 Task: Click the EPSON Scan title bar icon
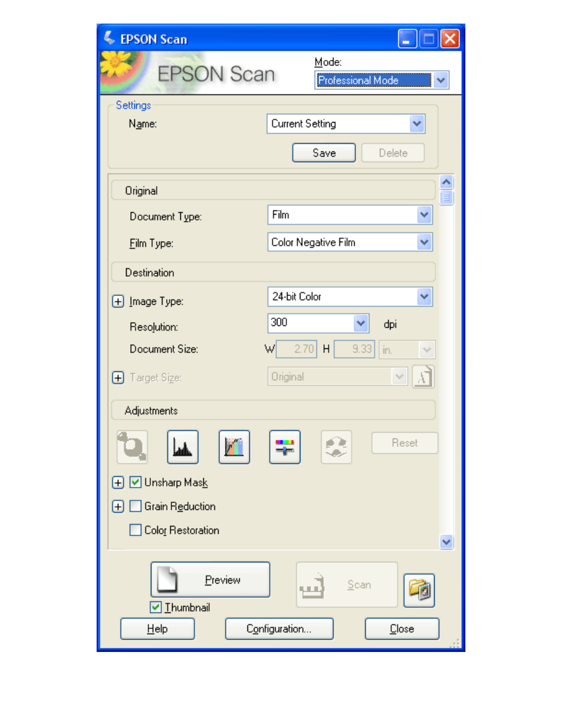[x=109, y=38]
